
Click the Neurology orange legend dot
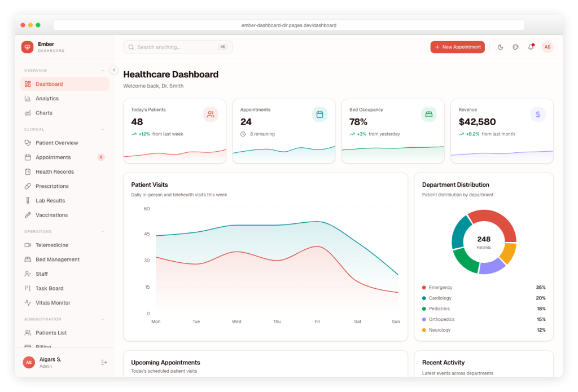(x=424, y=330)
